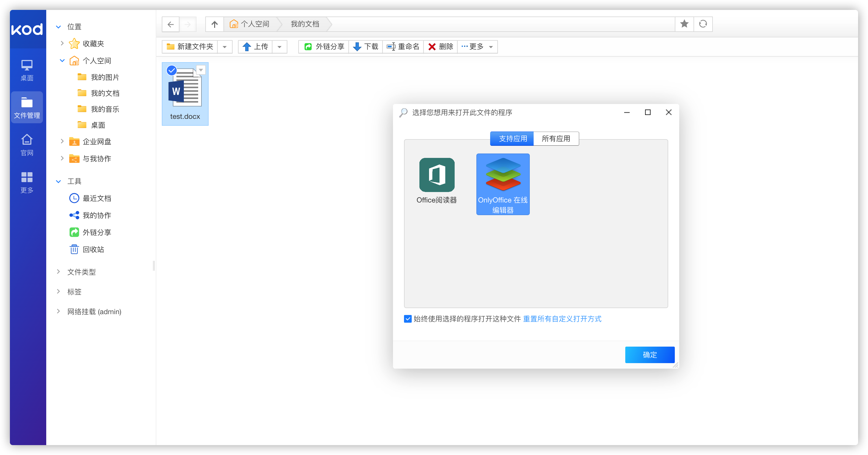
Task: Uncheck always use selected program option
Action: click(408, 319)
